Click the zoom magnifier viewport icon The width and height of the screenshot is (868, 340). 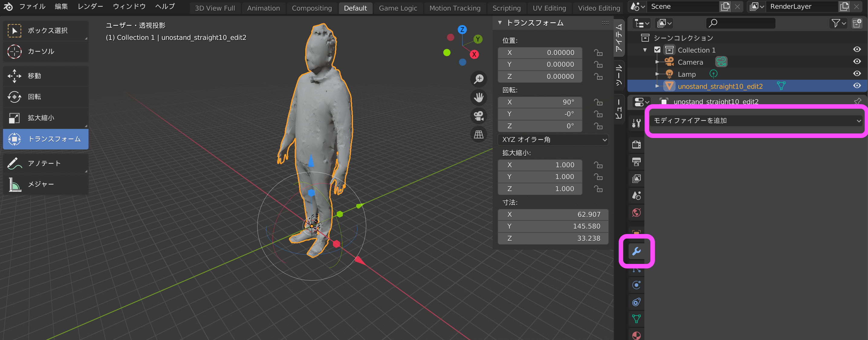click(x=478, y=79)
